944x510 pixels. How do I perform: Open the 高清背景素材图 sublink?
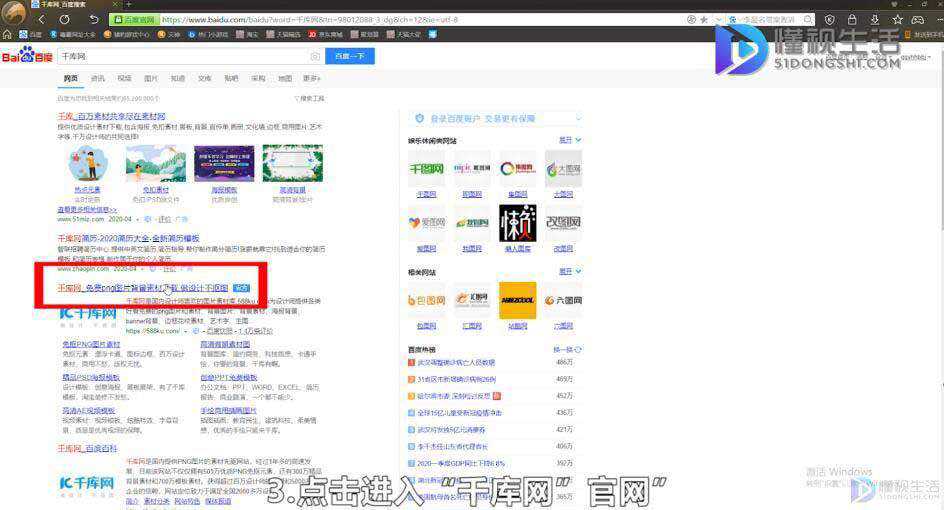tap(225, 344)
